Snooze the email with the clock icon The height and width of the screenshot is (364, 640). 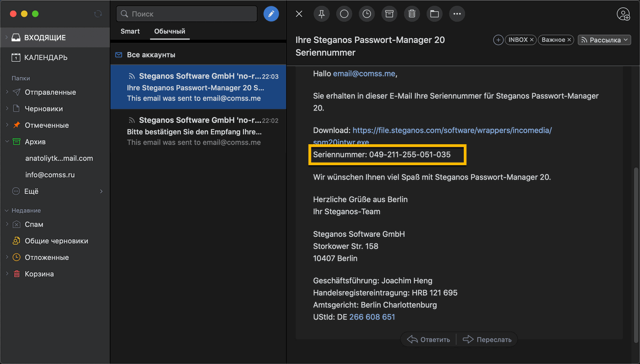pos(367,14)
